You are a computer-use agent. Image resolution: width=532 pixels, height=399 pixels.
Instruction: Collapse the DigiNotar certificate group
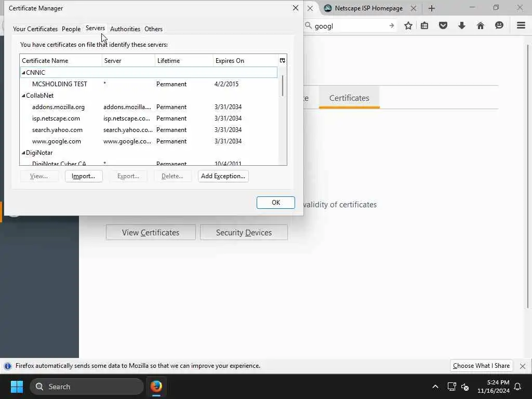[23, 153]
